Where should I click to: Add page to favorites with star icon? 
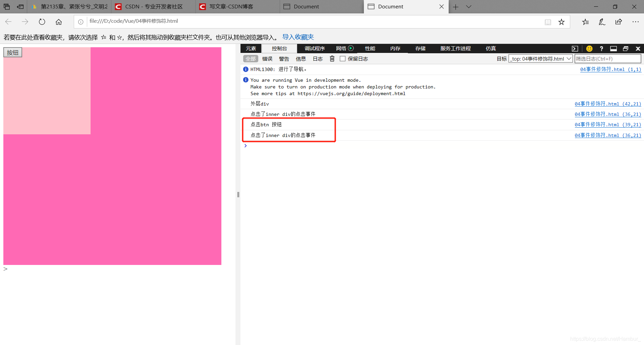point(561,22)
